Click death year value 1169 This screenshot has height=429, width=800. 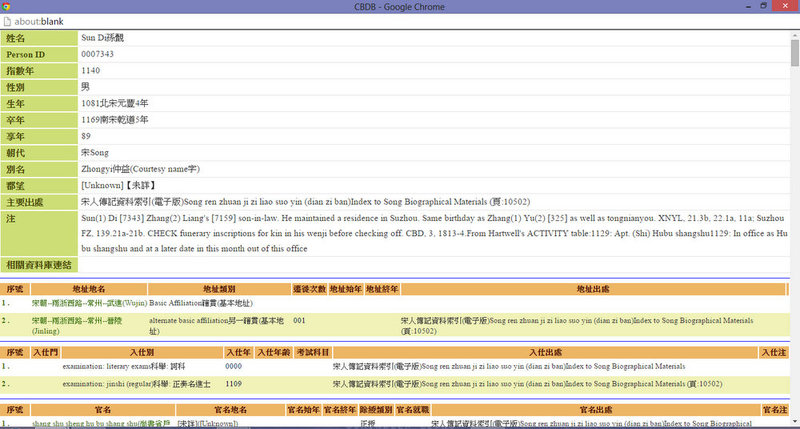[x=115, y=119]
